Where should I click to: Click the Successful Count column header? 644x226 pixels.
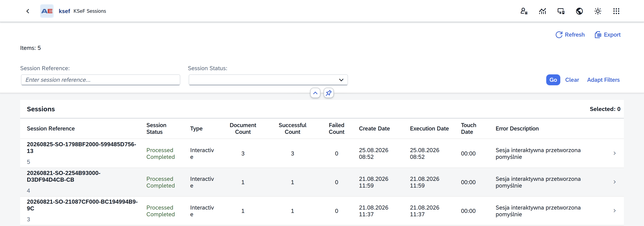coord(292,128)
